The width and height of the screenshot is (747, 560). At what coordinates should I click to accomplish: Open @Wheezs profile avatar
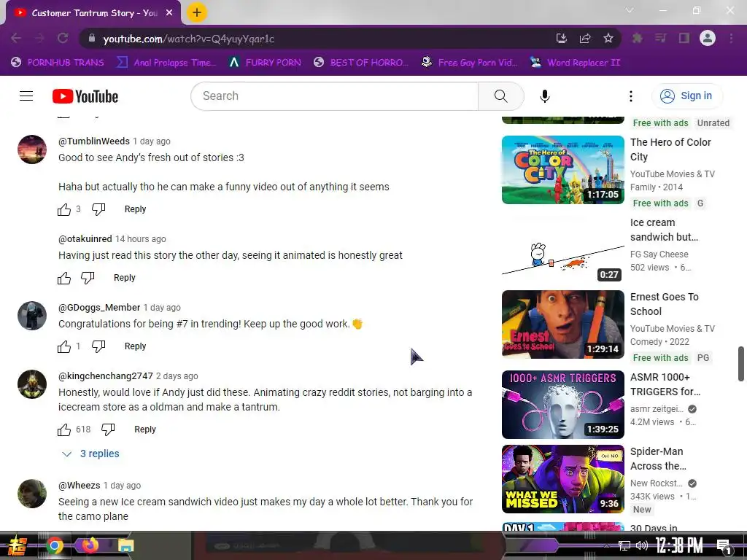pos(32,494)
